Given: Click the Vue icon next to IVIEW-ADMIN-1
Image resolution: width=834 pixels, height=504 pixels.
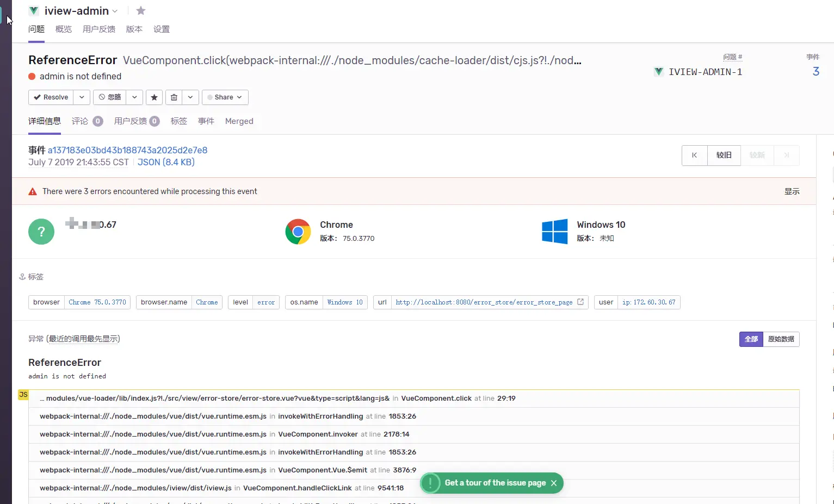Looking at the screenshot, I should pyautogui.click(x=659, y=72).
